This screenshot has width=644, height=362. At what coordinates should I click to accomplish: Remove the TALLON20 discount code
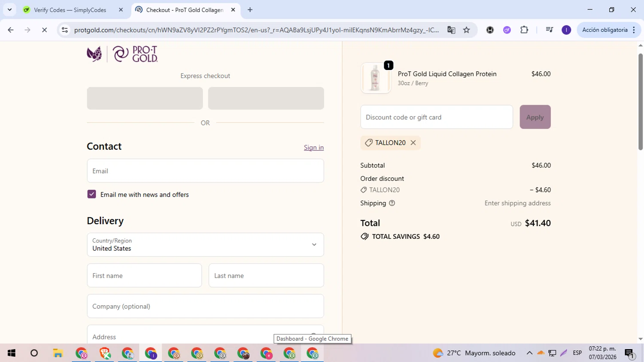(413, 143)
